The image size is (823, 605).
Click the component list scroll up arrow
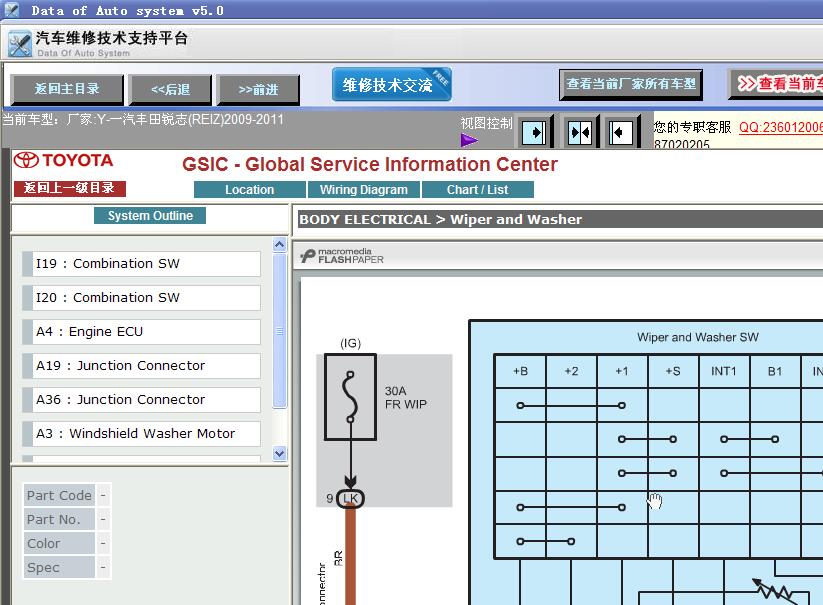pos(280,245)
